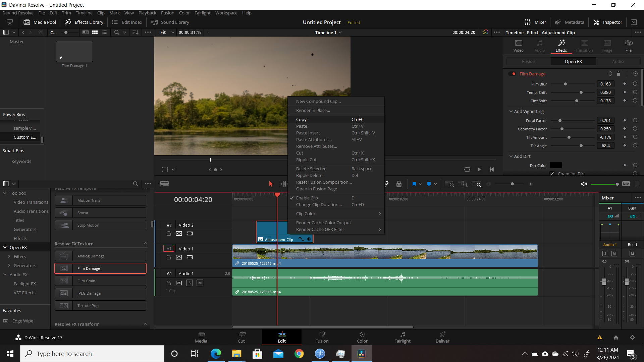Disable Video 1 track visibility
This screenshot has width=644, height=362.
coord(190,257)
